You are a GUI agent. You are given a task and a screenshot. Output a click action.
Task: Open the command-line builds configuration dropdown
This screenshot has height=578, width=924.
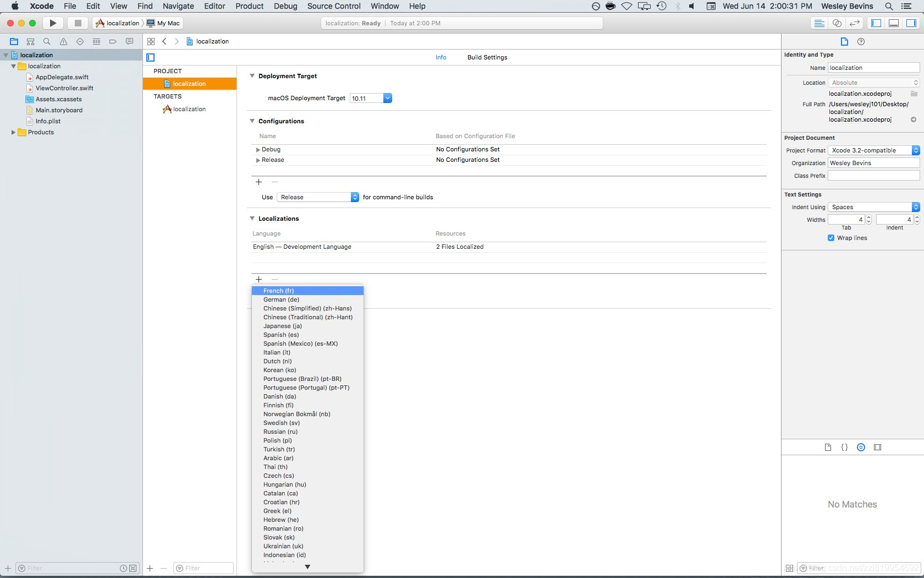(x=318, y=197)
